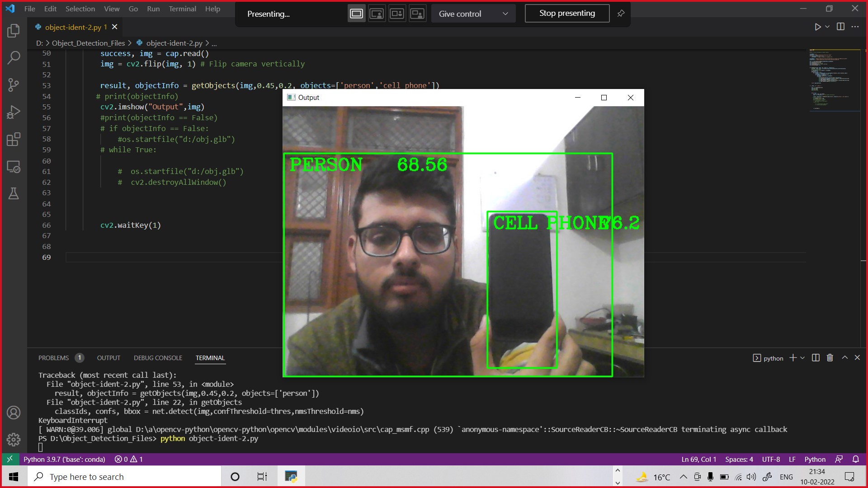
Task: Click the Manage gear icon
Action: [14, 439]
